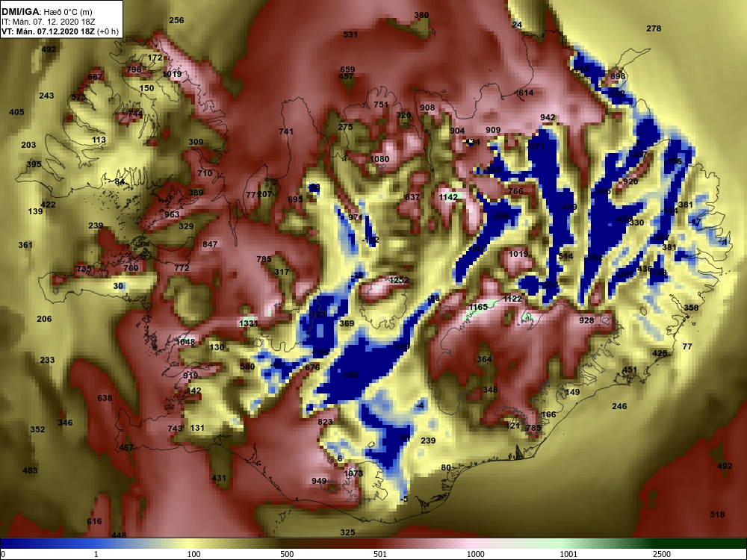Click the map value '963'
The image size is (747, 560).
[x=172, y=214]
